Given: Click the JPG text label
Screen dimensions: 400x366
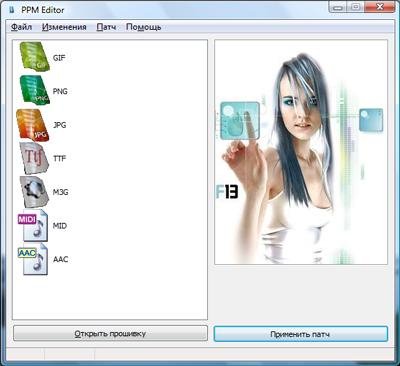Looking at the screenshot, I should [x=60, y=125].
